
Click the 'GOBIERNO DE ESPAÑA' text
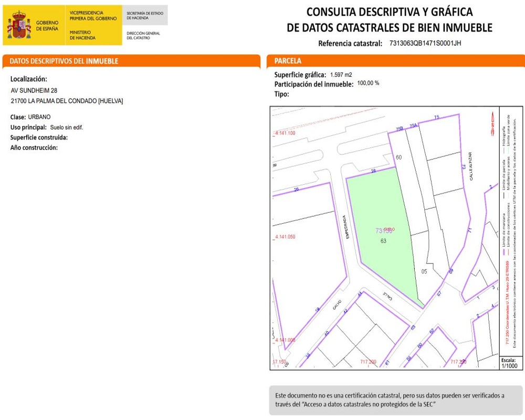pos(47,25)
